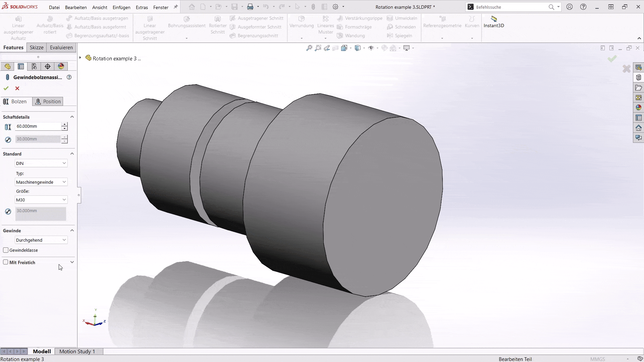Open the Einfügen menu
Screen dimensions: 644x362
point(121,7)
